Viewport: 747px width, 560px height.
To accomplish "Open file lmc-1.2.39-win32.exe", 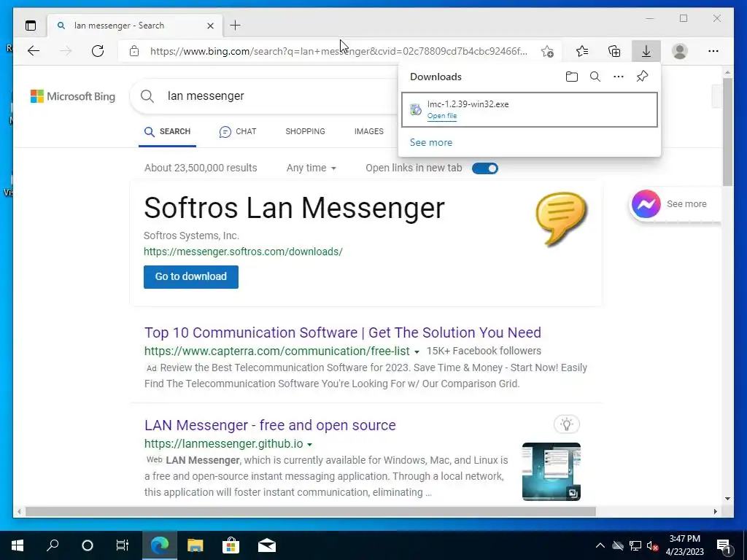I will point(442,116).
